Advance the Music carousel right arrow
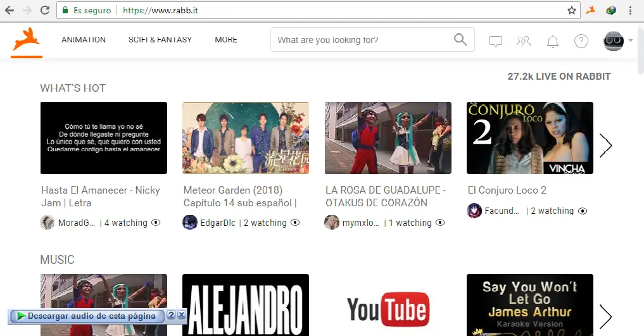The width and height of the screenshot is (644, 336). (x=605, y=317)
